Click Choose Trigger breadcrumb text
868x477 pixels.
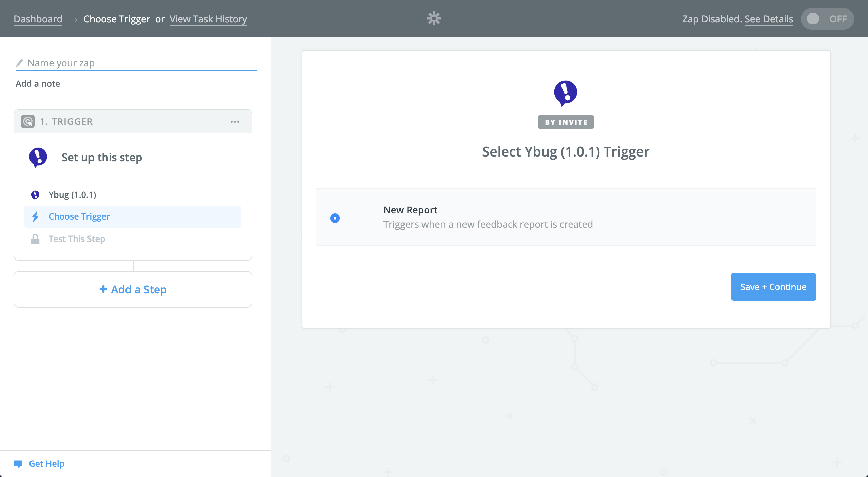(x=117, y=19)
